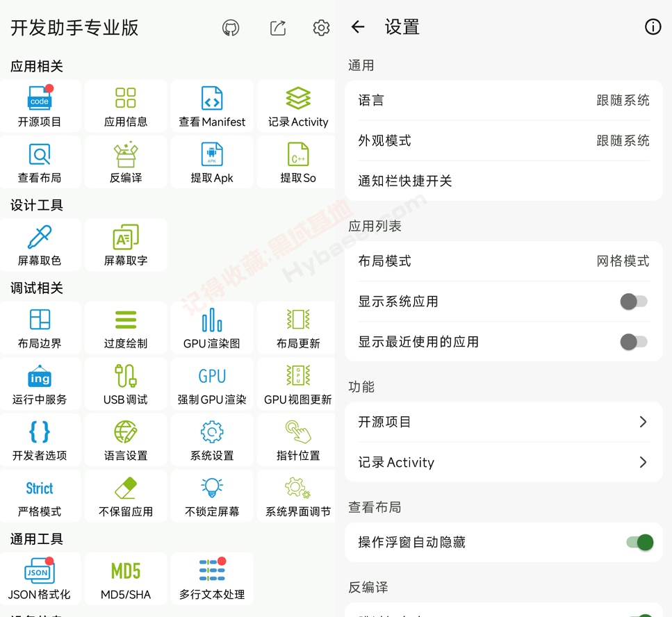Open the 语言设置 tile
672x617 pixels.
tap(126, 440)
